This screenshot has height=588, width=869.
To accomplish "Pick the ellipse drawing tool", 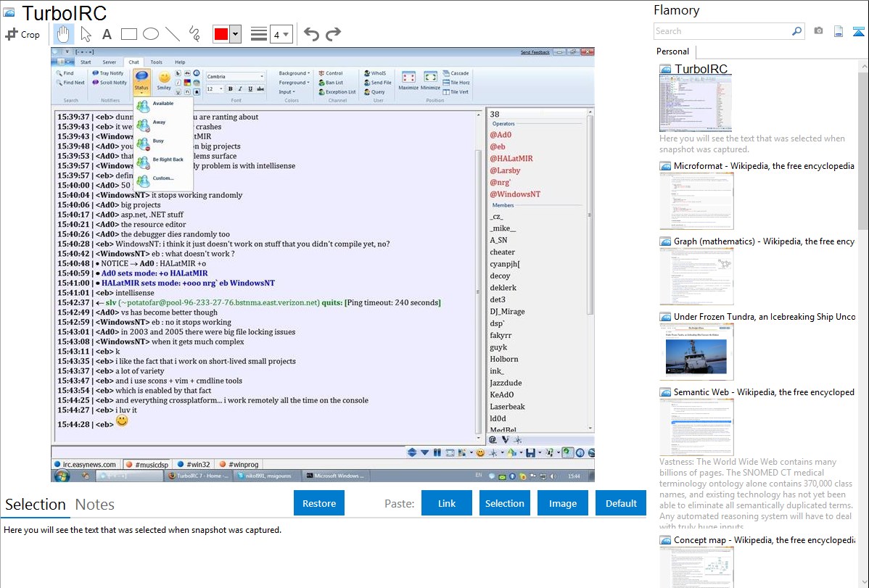I will tap(151, 34).
